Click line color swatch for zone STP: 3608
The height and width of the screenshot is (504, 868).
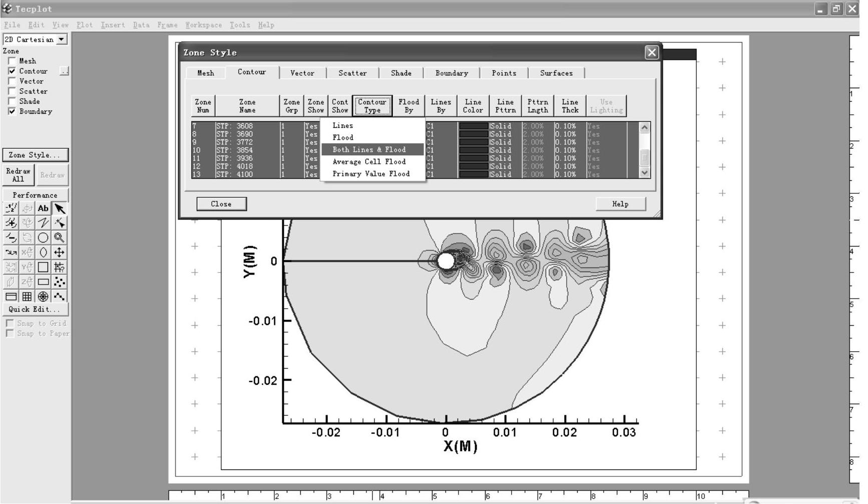coord(473,126)
